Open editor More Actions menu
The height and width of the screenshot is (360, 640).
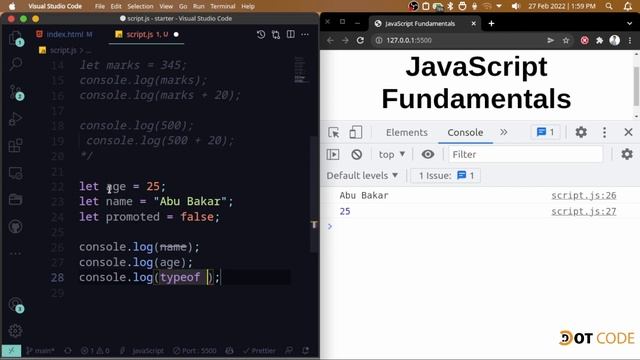coord(305,34)
